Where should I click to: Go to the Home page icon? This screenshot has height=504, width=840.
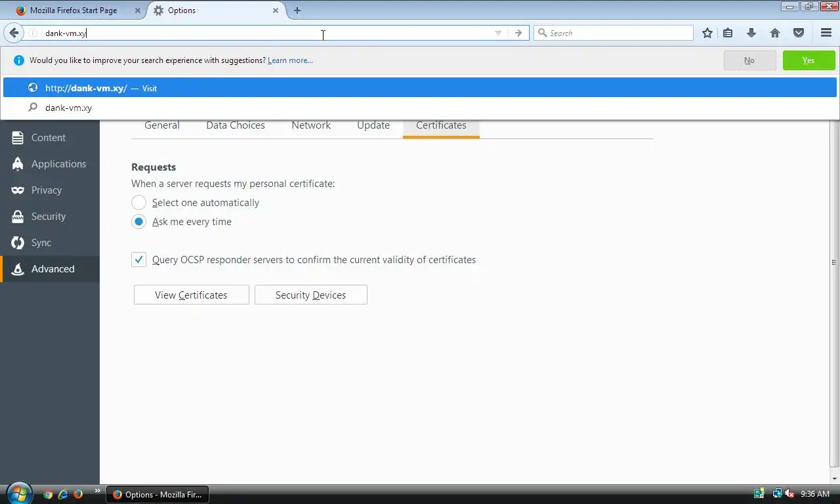point(775,33)
